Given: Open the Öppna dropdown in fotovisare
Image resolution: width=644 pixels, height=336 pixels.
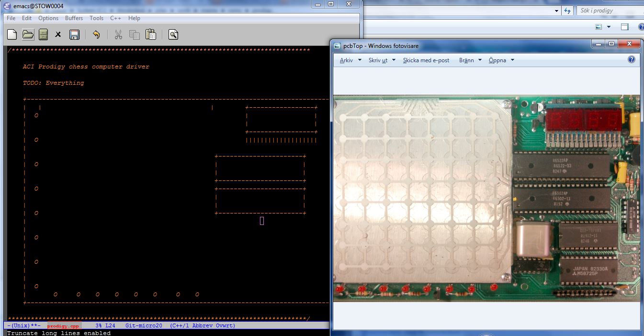Looking at the screenshot, I should (x=511, y=60).
